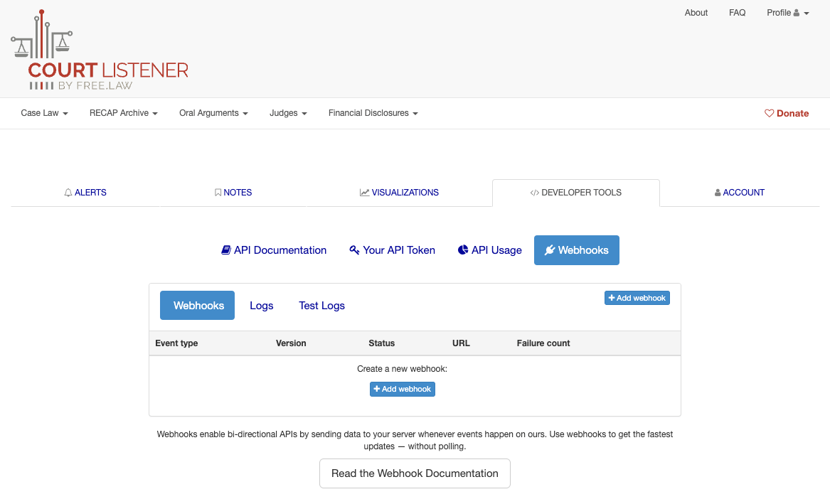Expand the Financial Disclosures menu

point(373,113)
